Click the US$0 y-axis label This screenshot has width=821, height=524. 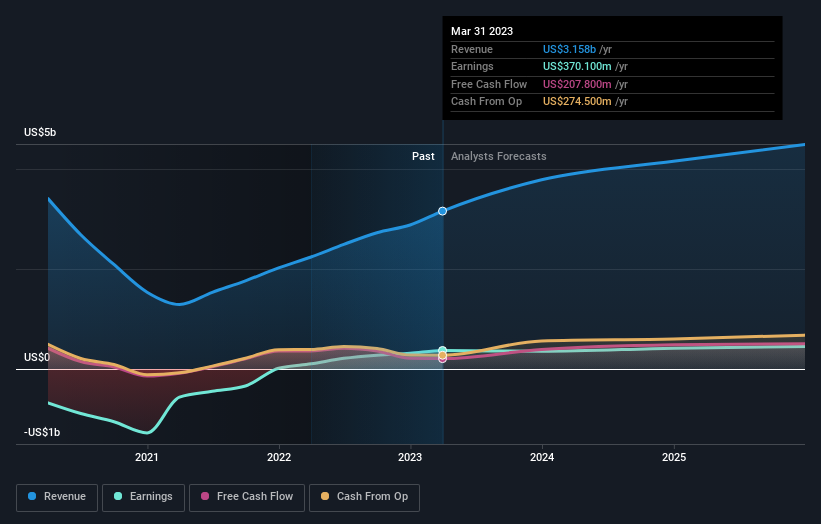point(37,358)
